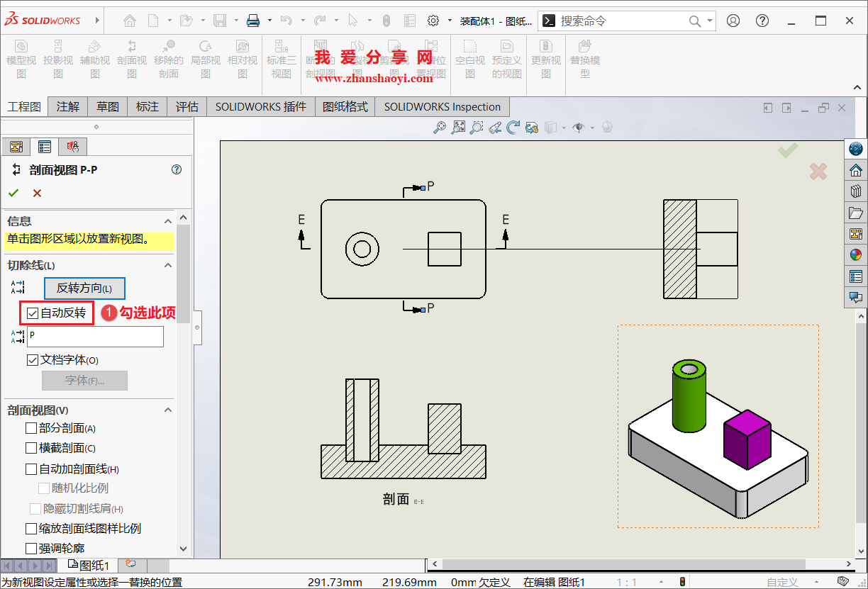This screenshot has height=589, width=868.
Task: Click the Undo arrow icon
Action: pyautogui.click(x=286, y=21)
